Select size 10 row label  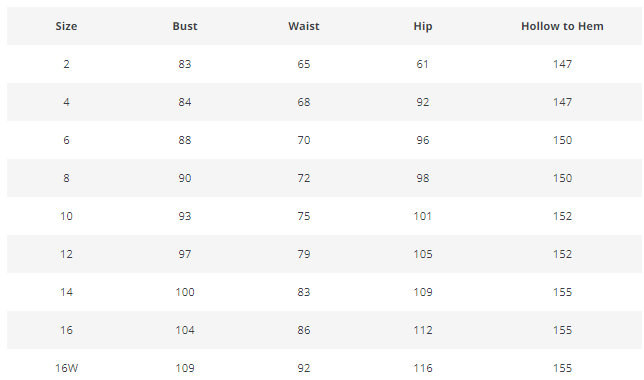pyautogui.click(x=66, y=216)
